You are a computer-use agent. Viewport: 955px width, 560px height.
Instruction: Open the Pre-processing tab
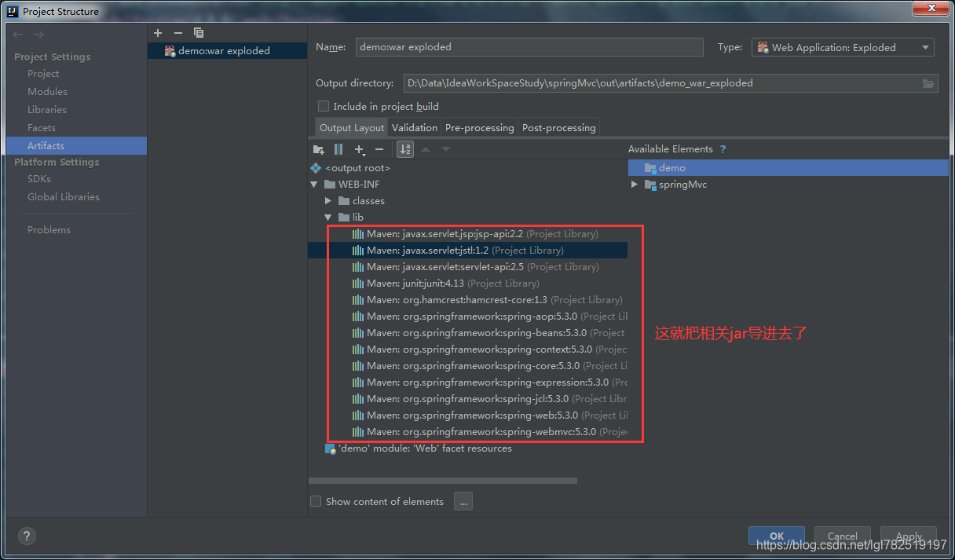click(479, 128)
